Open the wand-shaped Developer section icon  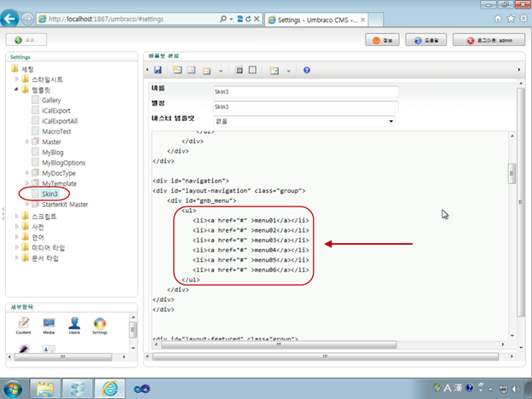[x=24, y=349]
